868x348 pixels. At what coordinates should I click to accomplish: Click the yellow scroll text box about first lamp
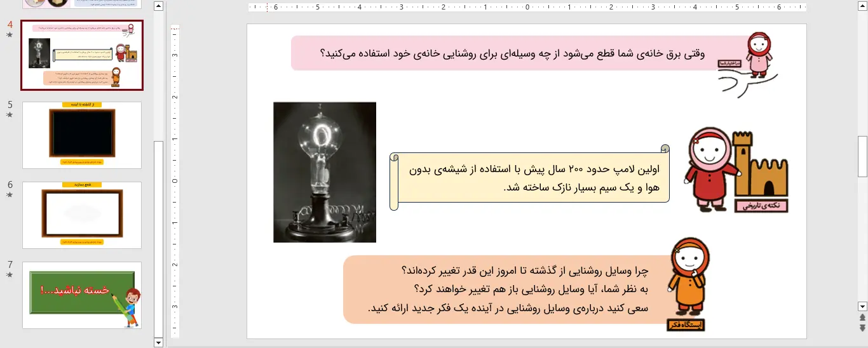click(531, 178)
